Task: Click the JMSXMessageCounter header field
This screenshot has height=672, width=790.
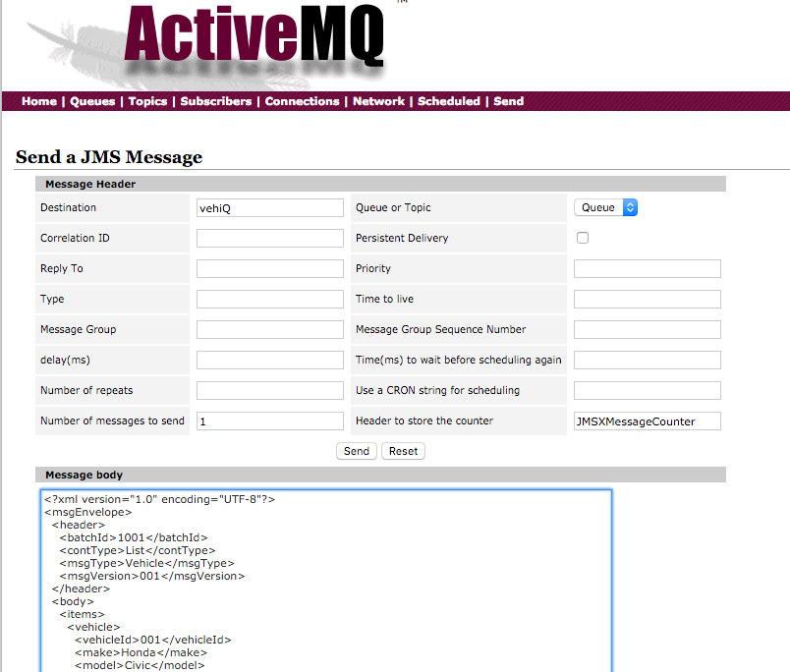Action: [x=648, y=421]
